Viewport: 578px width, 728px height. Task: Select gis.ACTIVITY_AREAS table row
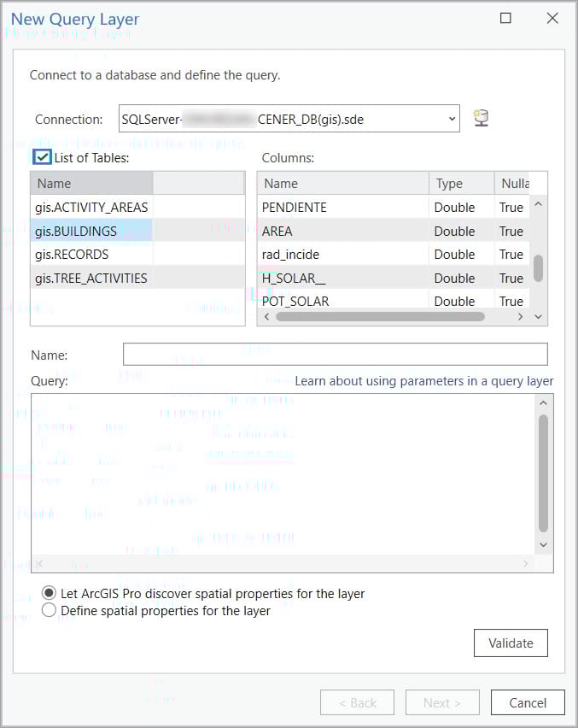[x=137, y=207]
